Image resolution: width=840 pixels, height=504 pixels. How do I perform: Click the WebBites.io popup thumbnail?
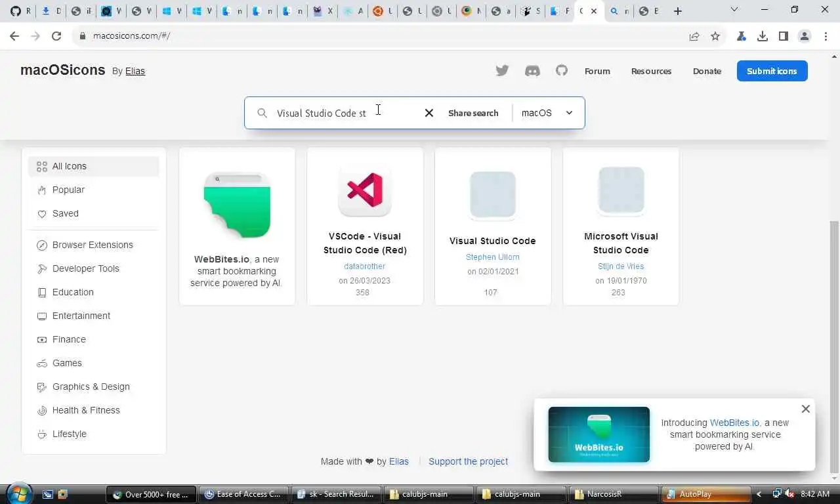598,434
